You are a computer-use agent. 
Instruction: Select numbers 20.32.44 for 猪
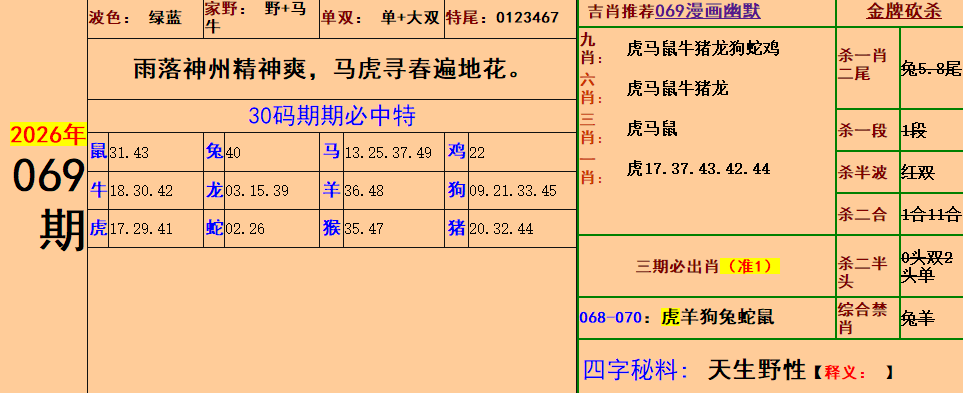tap(501, 229)
